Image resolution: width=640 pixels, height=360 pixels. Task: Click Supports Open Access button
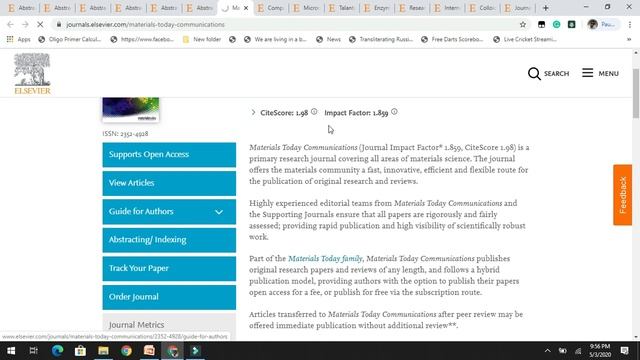click(169, 155)
